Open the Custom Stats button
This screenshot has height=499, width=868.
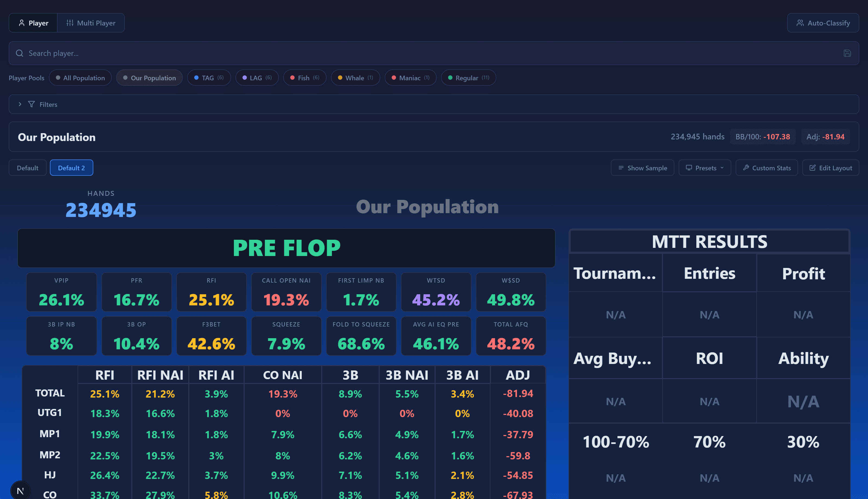tap(767, 168)
